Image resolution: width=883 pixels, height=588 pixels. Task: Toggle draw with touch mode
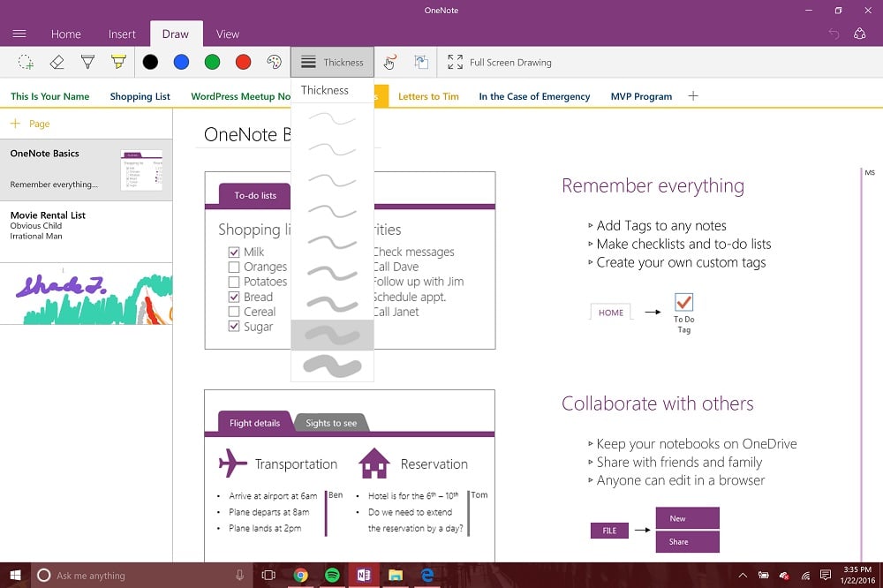(389, 62)
